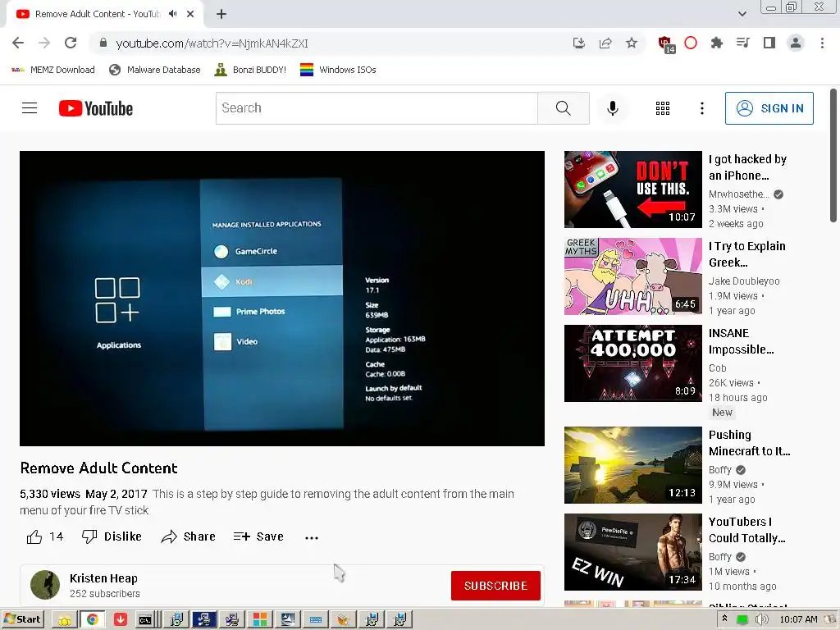Screen dimensions: 840x630
Task: Open the Bonzi BUDDY! bookmark
Action: pyautogui.click(x=250, y=70)
